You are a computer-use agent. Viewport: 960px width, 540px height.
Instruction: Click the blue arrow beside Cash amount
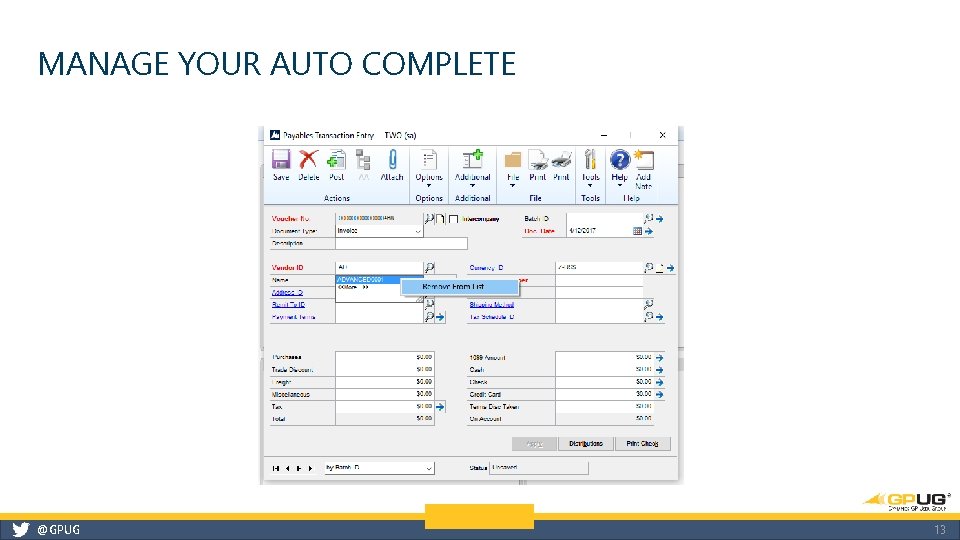click(659, 370)
